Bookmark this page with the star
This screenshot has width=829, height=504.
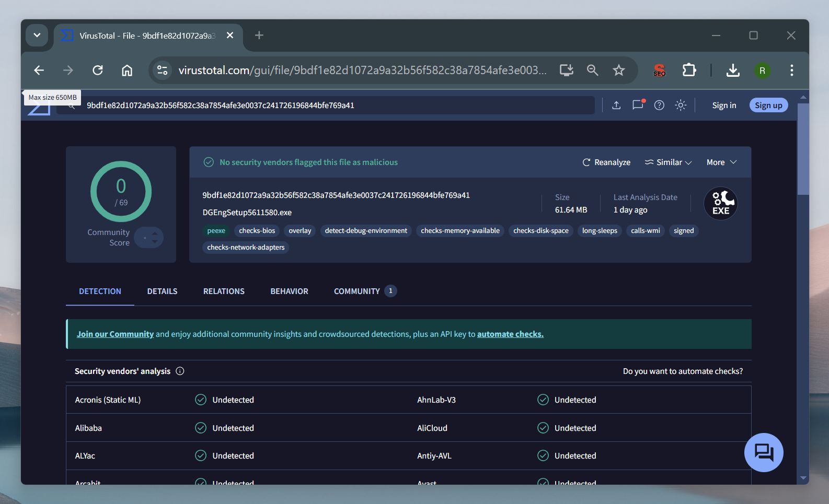coord(619,70)
